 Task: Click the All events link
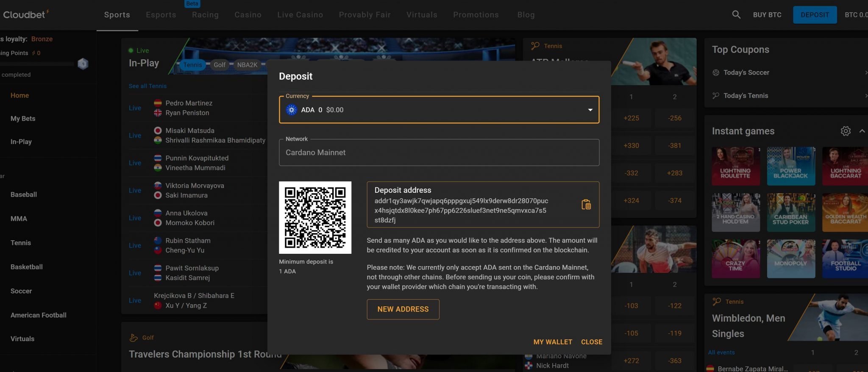pyautogui.click(x=721, y=353)
